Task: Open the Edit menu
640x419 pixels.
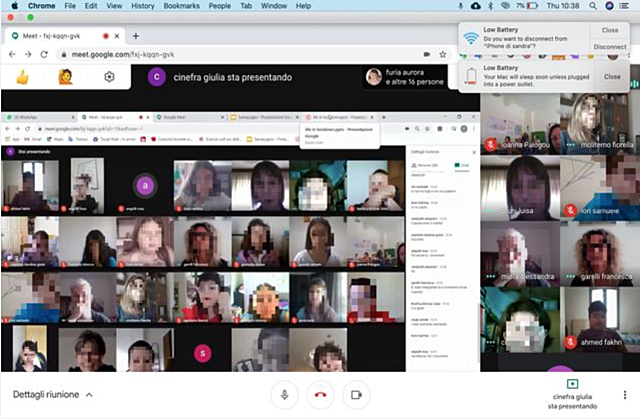Action: (x=91, y=6)
